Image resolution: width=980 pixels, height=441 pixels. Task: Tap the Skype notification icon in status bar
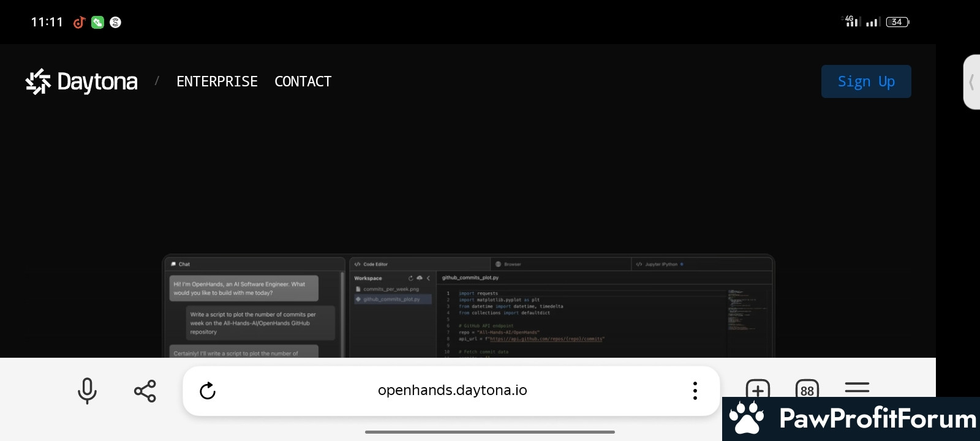pyautogui.click(x=115, y=23)
